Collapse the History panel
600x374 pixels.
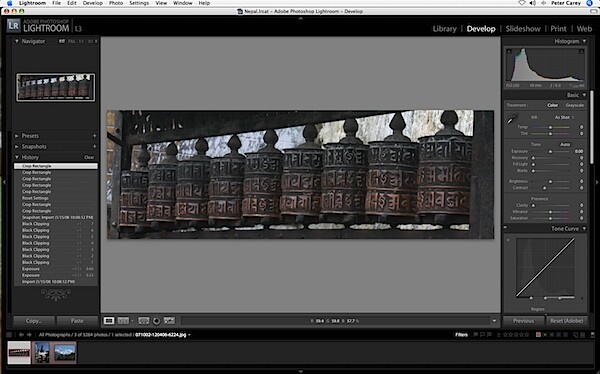(17, 157)
